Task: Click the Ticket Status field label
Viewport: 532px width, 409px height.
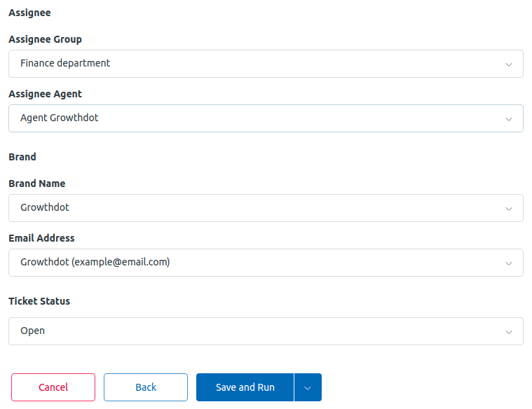Action: click(x=39, y=301)
